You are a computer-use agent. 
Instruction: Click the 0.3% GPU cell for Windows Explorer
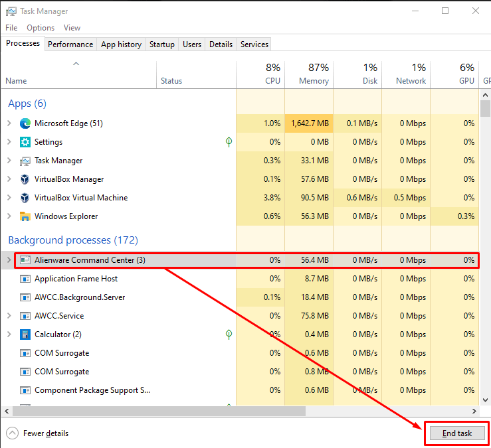tap(454, 216)
